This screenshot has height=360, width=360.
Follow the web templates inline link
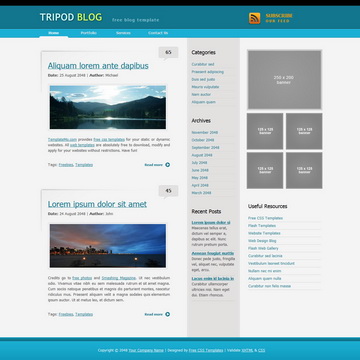82,145
